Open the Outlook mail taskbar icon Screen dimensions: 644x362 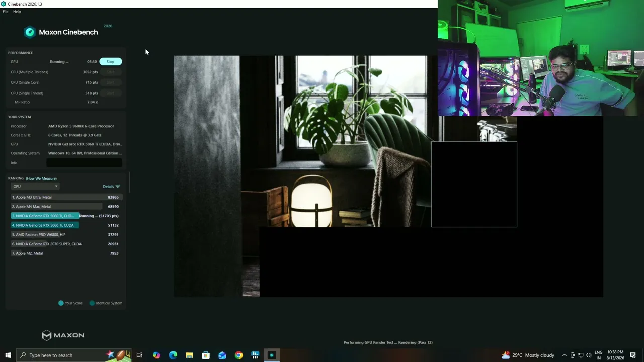(222, 355)
